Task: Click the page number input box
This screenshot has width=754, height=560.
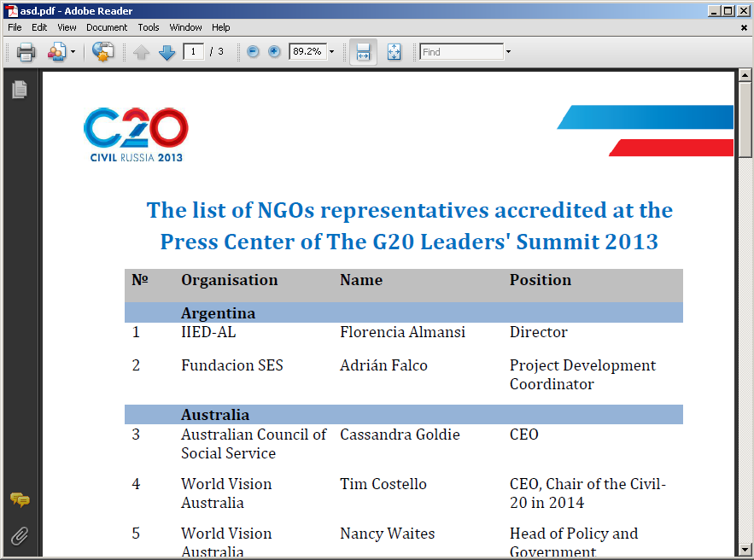Action: point(193,52)
